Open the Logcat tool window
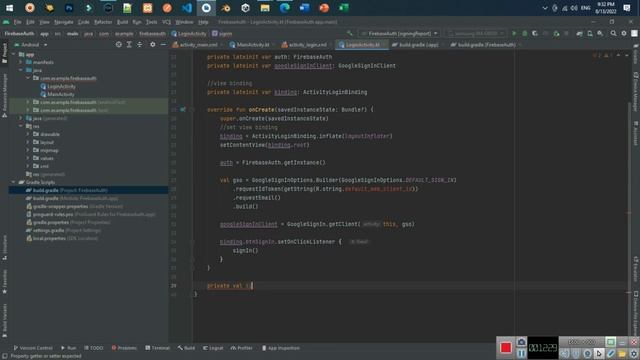The height and width of the screenshot is (360, 640). click(x=213, y=348)
